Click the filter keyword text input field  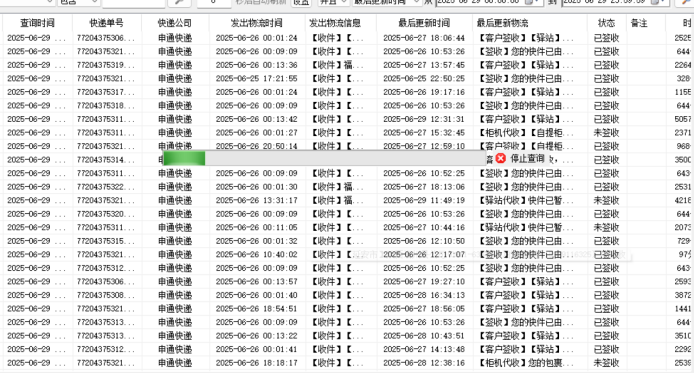click(133, 2)
